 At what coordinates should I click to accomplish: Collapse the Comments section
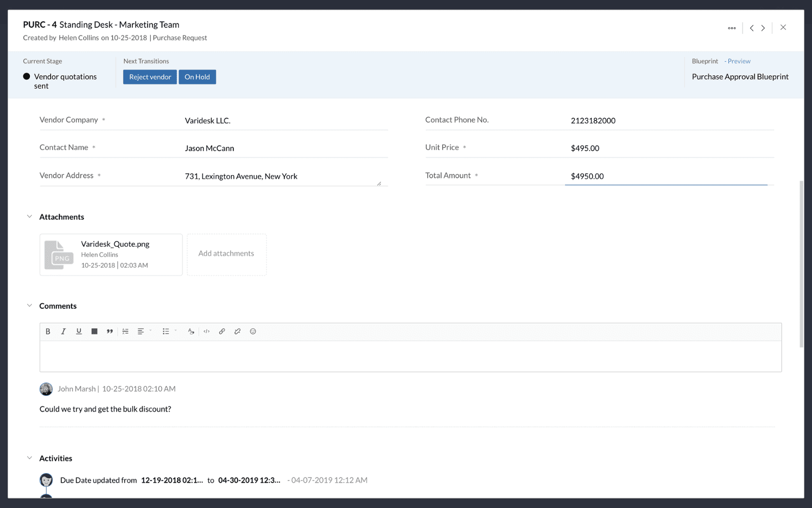coord(29,305)
